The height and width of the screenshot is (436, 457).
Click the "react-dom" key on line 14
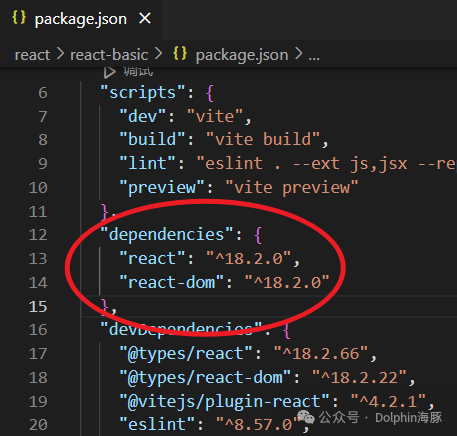coord(172,282)
